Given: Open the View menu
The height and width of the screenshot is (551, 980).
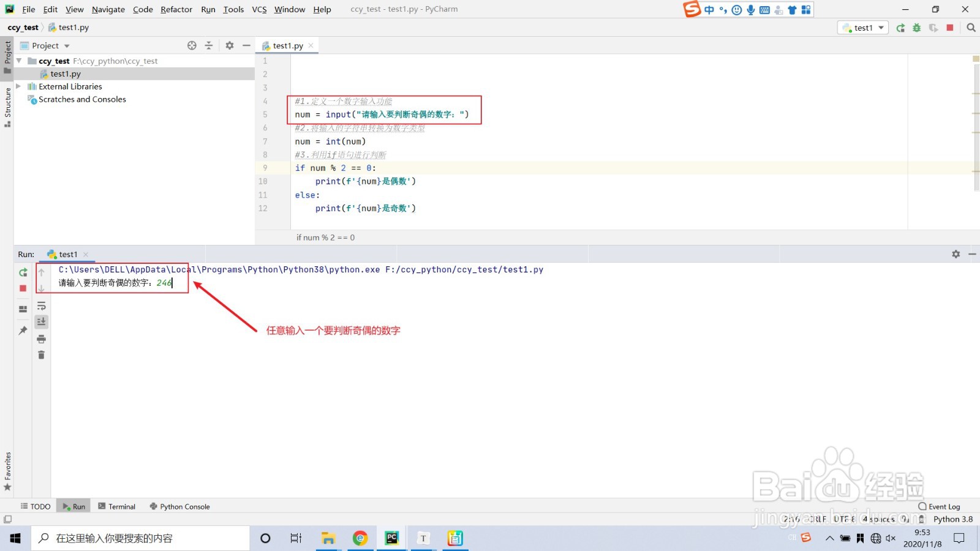Looking at the screenshot, I should [x=74, y=9].
